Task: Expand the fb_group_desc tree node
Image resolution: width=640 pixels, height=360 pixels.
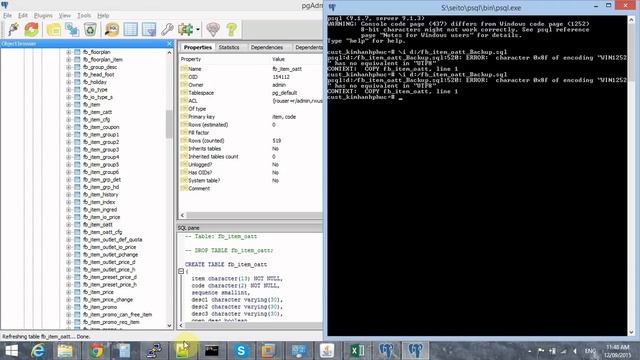Action: tap(69, 67)
